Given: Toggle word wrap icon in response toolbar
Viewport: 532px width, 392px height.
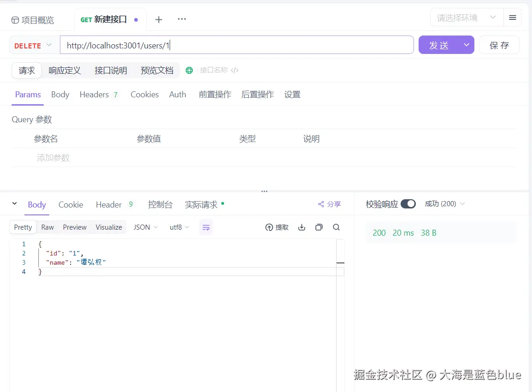Looking at the screenshot, I should (206, 227).
